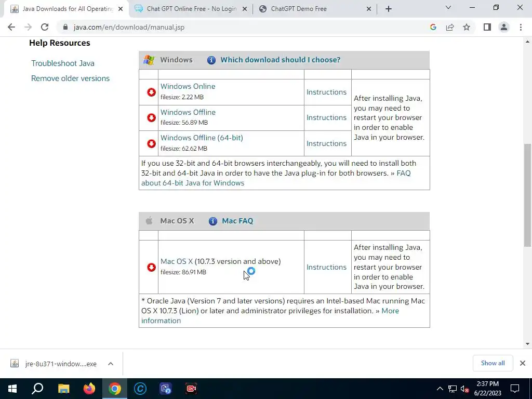532x399 pixels.
Task: Open taskbar search magnifier
Action: 37,389
